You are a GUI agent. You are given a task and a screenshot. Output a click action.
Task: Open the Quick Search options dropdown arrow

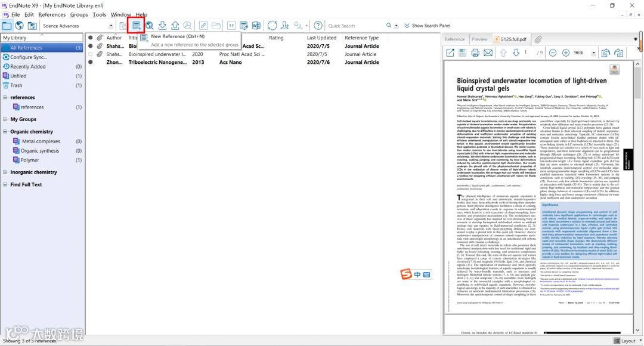click(396, 26)
